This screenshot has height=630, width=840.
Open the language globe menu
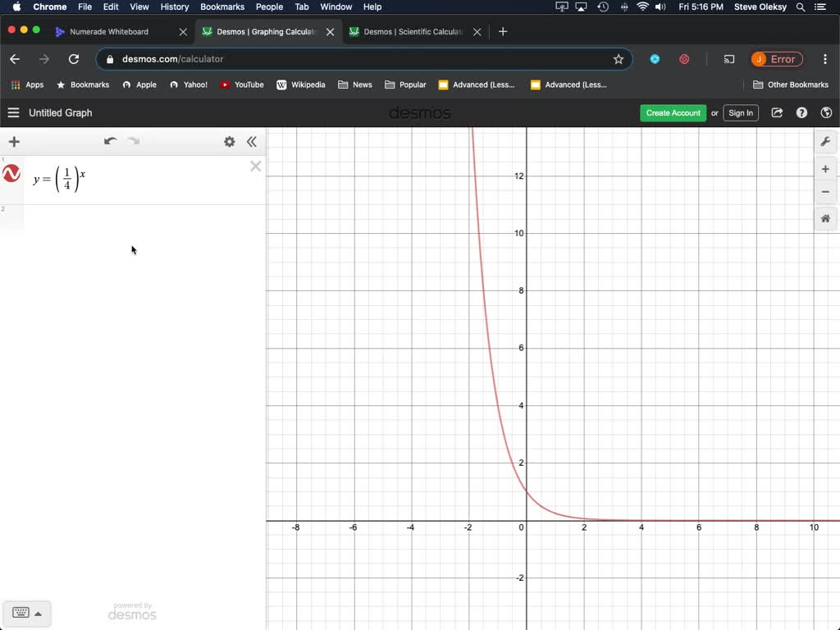coord(826,113)
